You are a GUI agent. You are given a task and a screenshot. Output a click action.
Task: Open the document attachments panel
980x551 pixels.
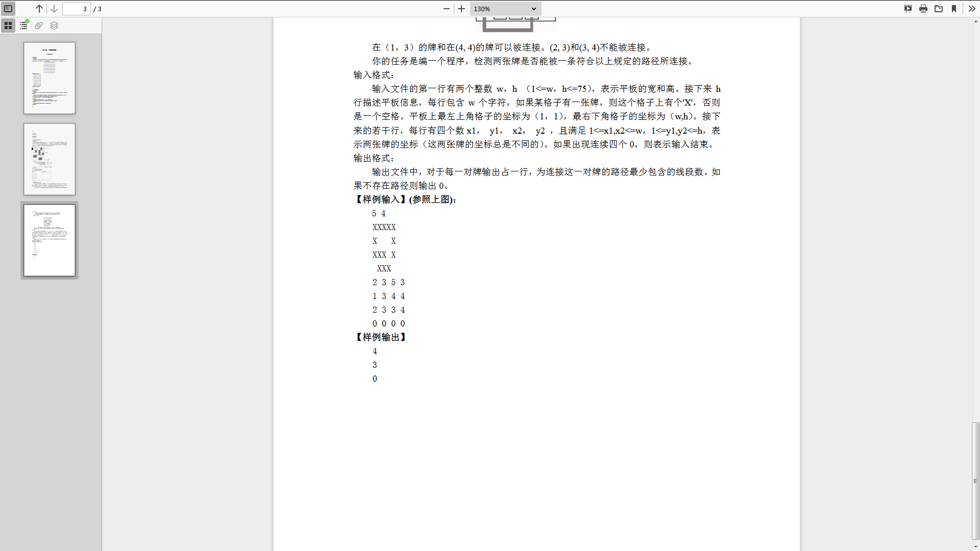[x=39, y=26]
